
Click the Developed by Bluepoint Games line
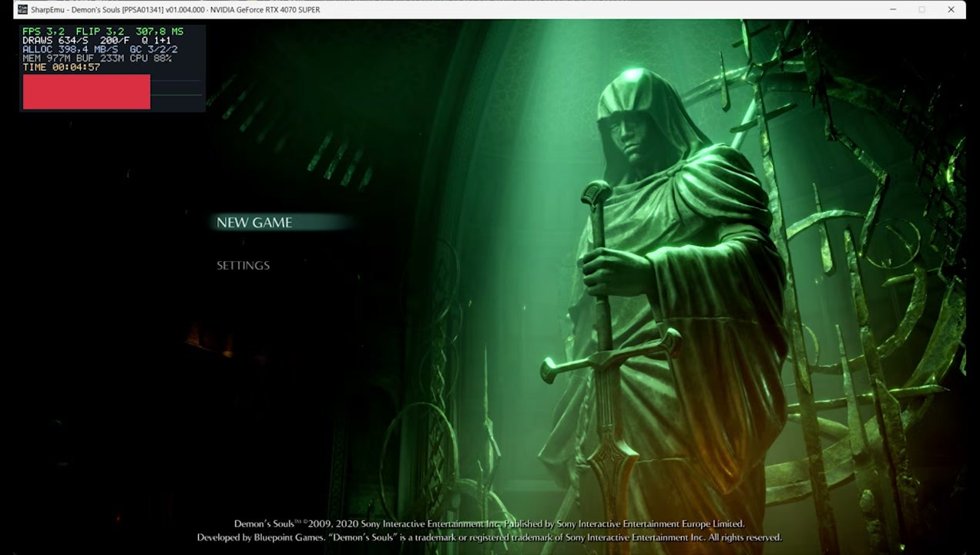coord(489,537)
